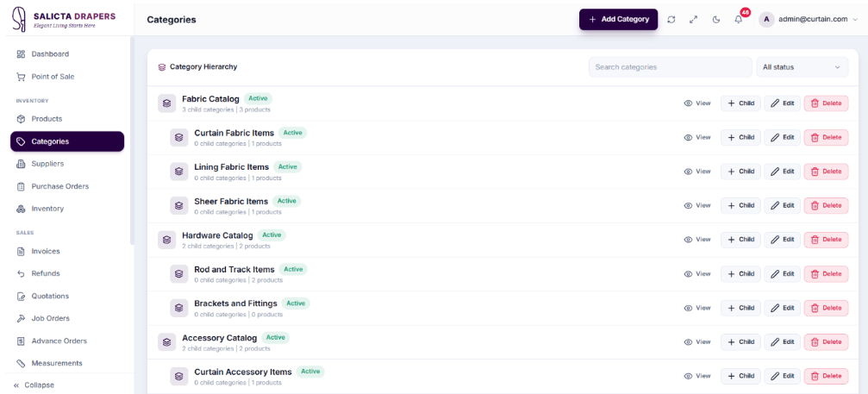This screenshot has height=394, width=868.
Task: Click the Sheer Fabric Items stack icon
Action: (x=178, y=205)
